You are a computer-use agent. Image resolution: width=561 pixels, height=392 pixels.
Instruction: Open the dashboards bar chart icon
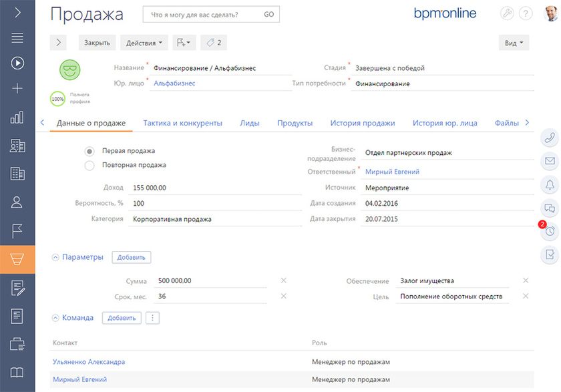17,118
